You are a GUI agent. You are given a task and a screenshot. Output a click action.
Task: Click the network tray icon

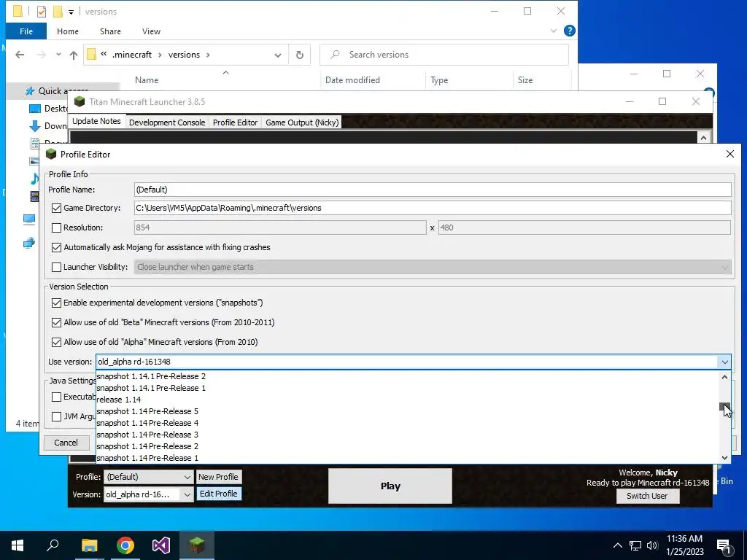point(635,545)
